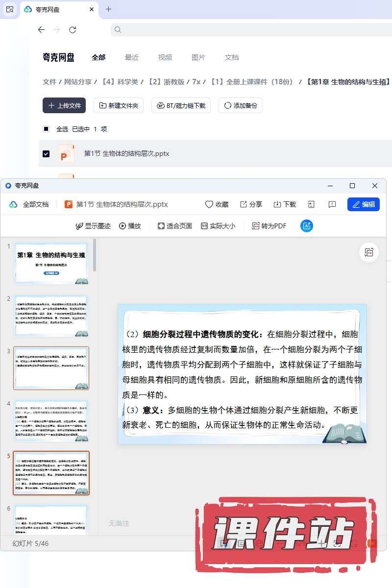Click the screenshot recognition icon above the slide
This screenshot has height=588, width=392.
pos(369,252)
